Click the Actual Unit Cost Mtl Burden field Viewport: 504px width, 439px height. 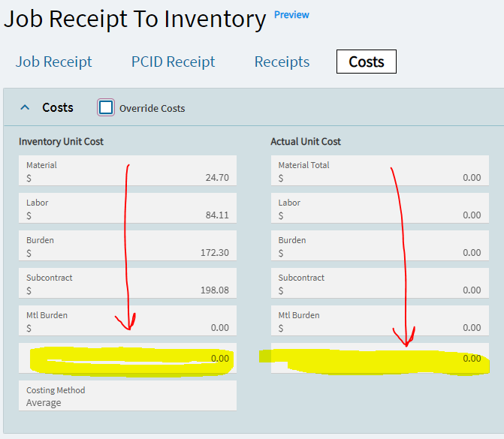[x=380, y=321]
